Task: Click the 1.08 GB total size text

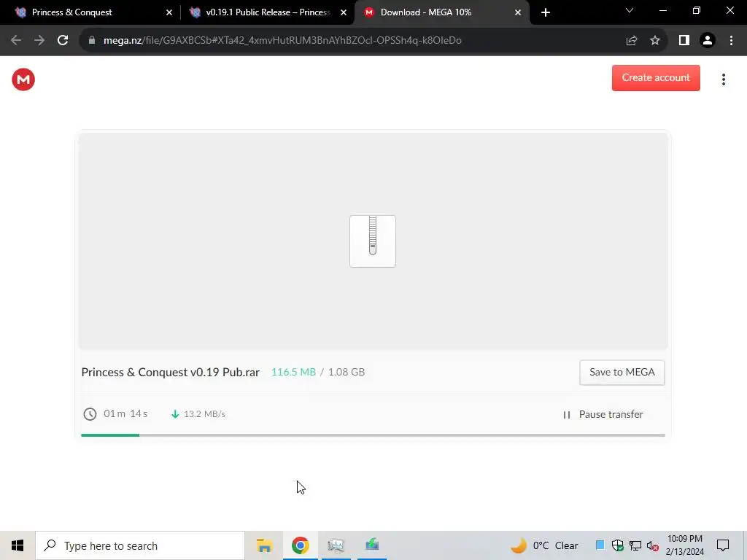Action: 347,373
